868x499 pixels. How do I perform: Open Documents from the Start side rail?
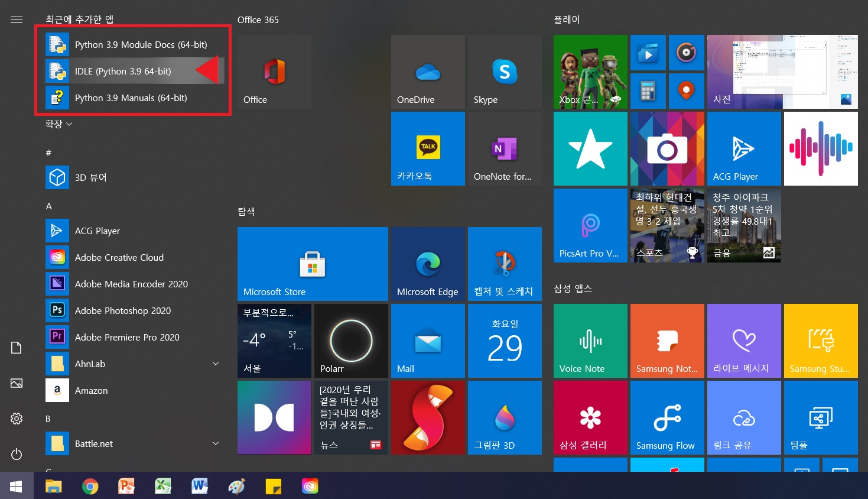coord(17,348)
